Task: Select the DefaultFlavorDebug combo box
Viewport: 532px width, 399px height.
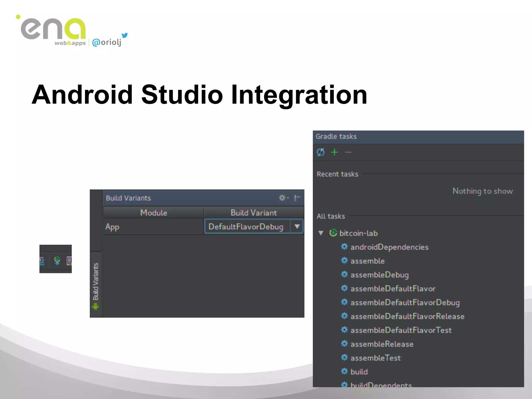Action: 254,227
